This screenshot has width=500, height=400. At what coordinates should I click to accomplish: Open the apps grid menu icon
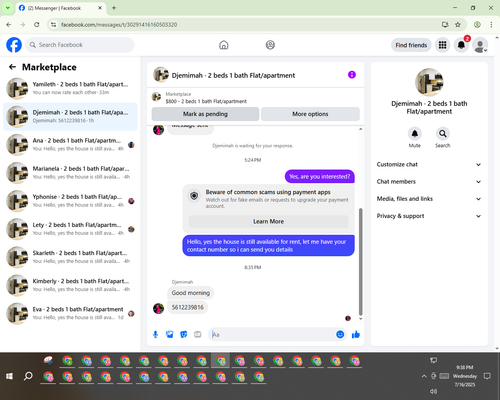coord(442,45)
